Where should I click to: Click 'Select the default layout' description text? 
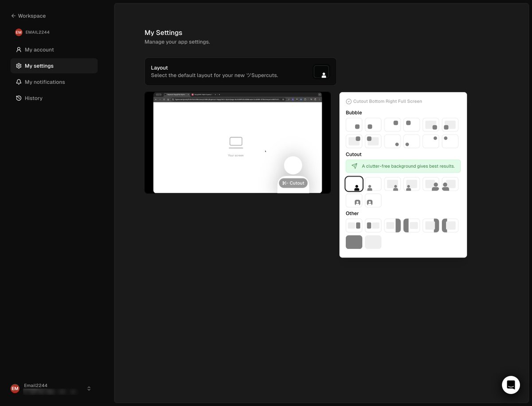215,75
